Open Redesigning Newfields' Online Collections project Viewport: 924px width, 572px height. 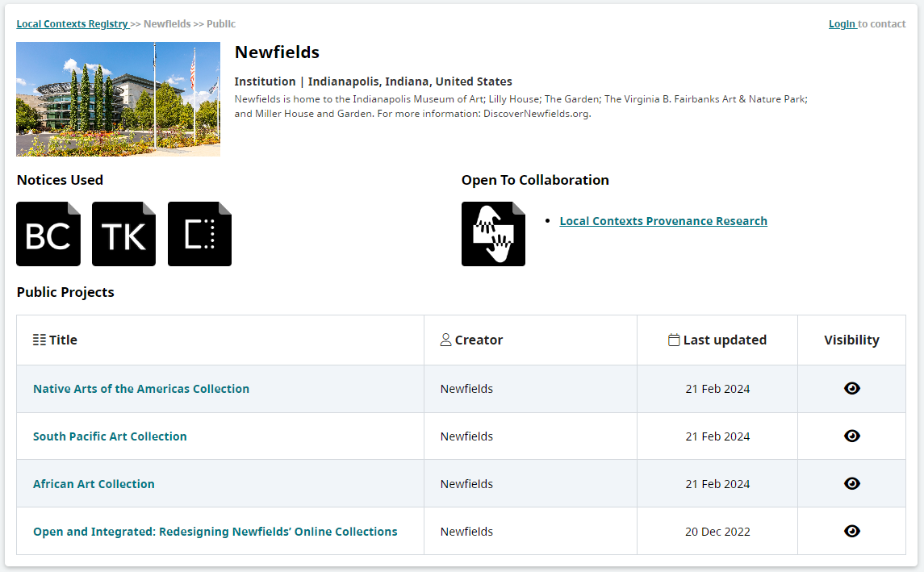pyautogui.click(x=215, y=532)
